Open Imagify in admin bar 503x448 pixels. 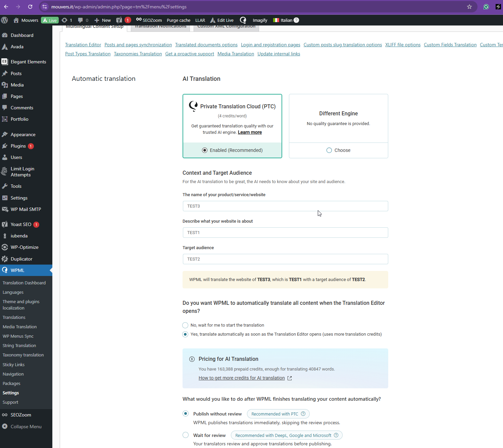coord(260,20)
